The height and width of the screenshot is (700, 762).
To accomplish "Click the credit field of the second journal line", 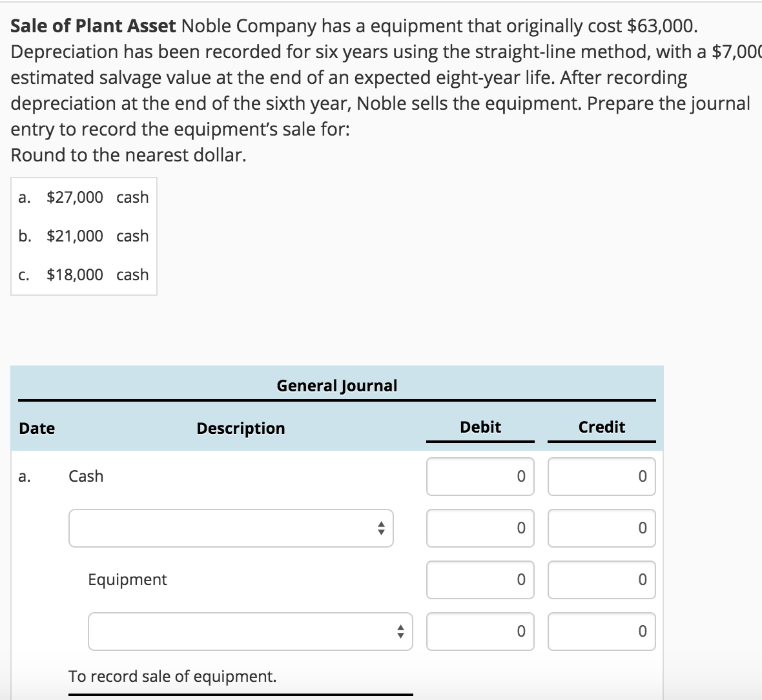I will pyautogui.click(x=601, y=528).
